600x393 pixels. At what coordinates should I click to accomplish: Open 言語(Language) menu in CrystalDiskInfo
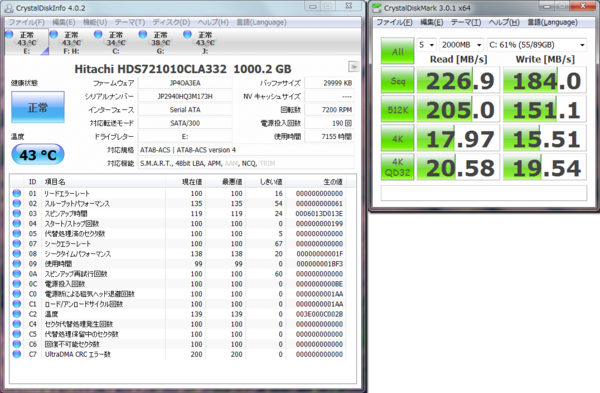click(x=261, y=22)
